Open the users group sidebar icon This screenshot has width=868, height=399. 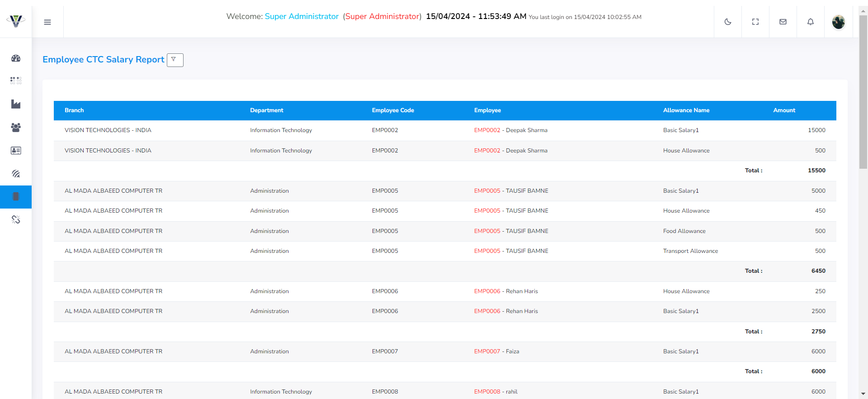coord(16,128)
